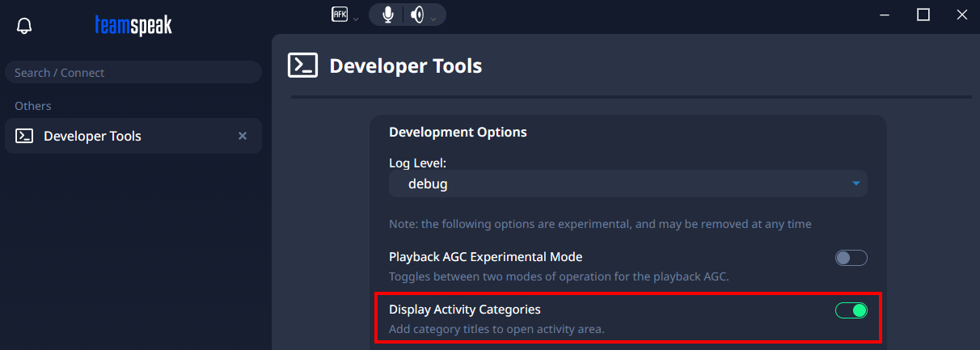
Task: Mute the speaker output
Action: point(417,15)
